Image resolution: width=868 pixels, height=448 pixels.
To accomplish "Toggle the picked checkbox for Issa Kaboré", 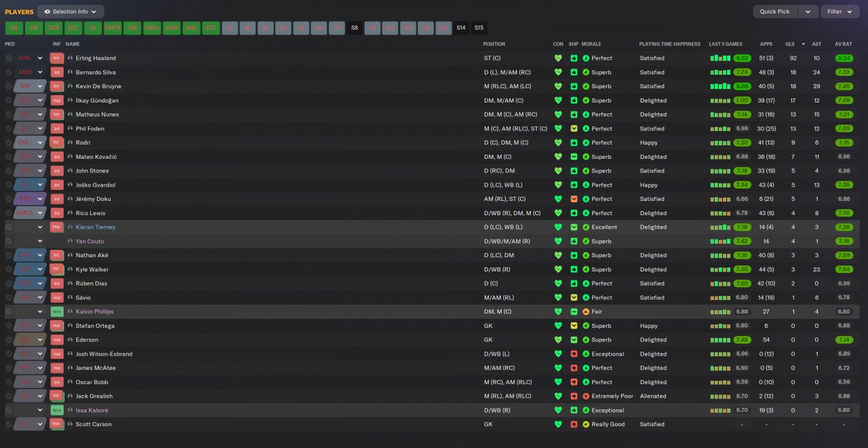I will pos(9,411).
